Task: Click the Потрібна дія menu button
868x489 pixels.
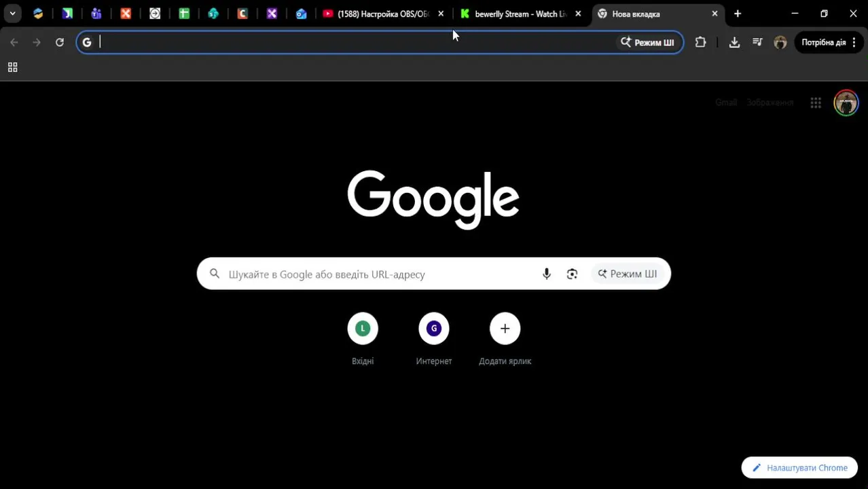Action: point(828,42)
